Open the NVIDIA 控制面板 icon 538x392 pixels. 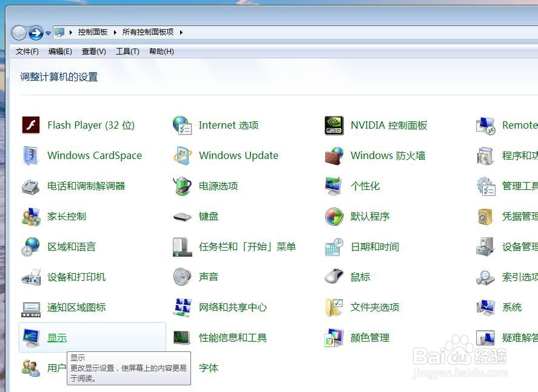pos(334,125)
